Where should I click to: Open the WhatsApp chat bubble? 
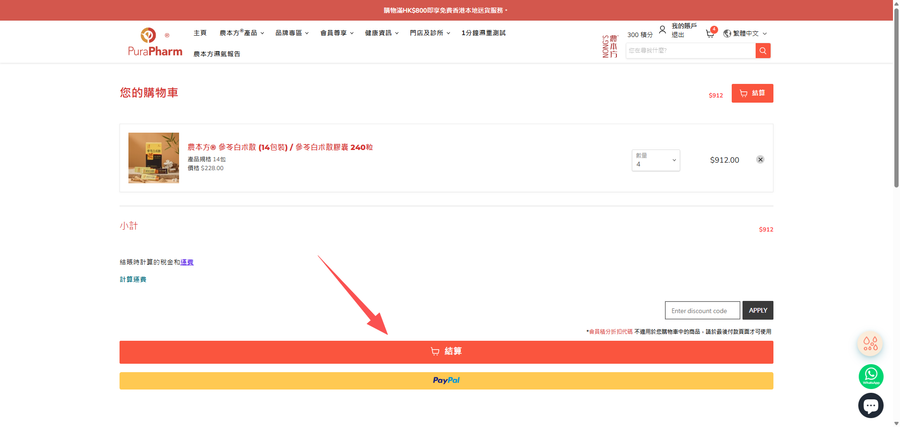pos(871,376)
